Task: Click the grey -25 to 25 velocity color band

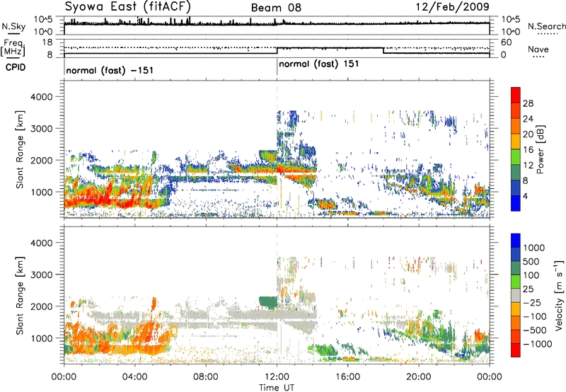Action: click(516, 295)
